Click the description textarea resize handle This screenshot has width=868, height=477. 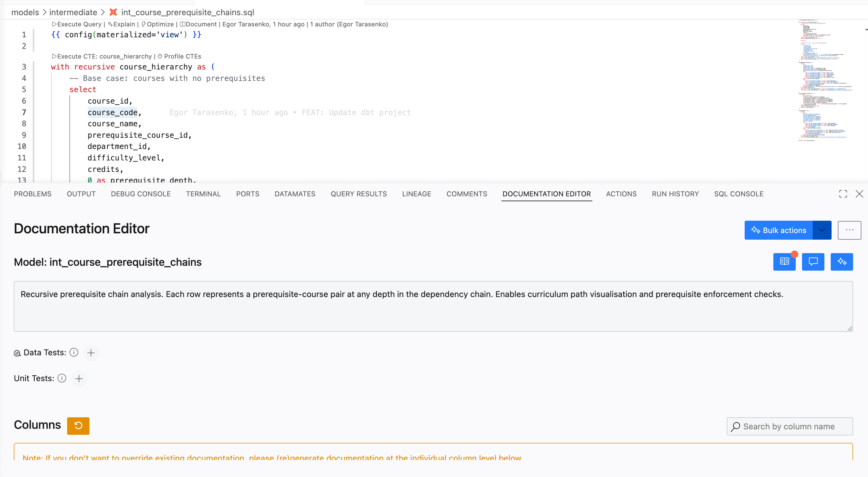(x=849, y=328)
